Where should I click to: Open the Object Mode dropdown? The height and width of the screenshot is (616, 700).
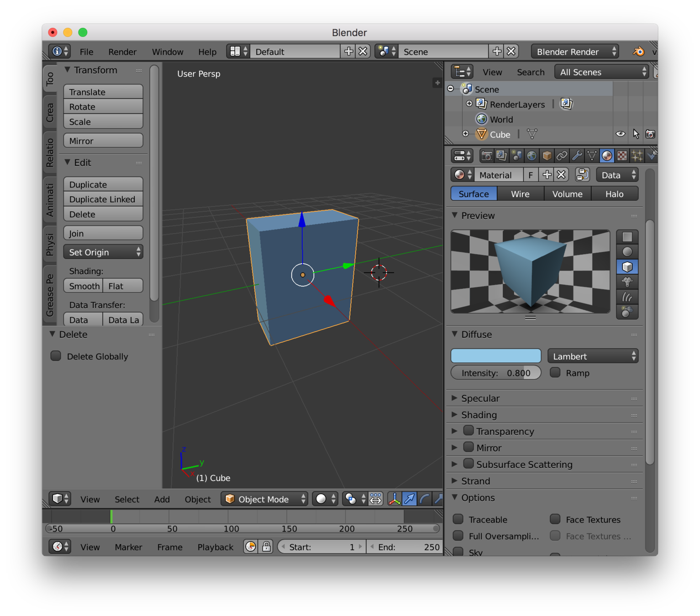264,499
